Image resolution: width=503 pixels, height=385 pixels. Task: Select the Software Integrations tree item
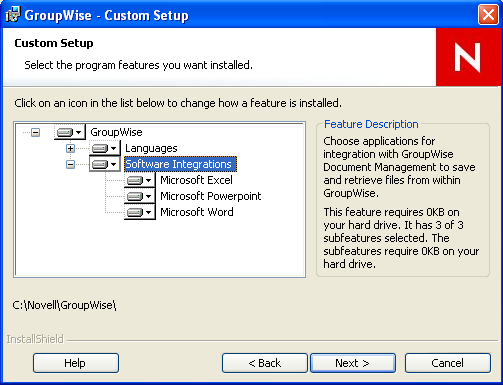pyautogui.click(x=180, y=164)
